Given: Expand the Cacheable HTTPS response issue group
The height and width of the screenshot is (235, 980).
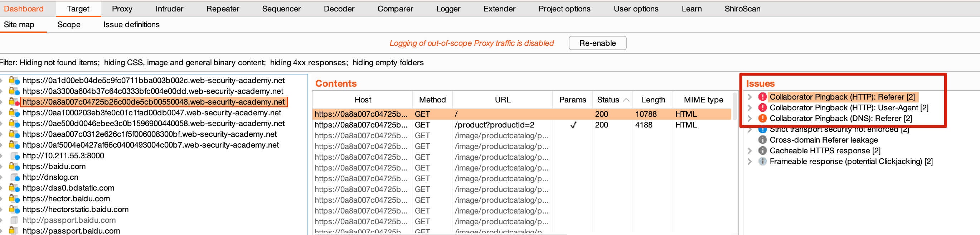Looking at the screenshot, I should [749, 151].
